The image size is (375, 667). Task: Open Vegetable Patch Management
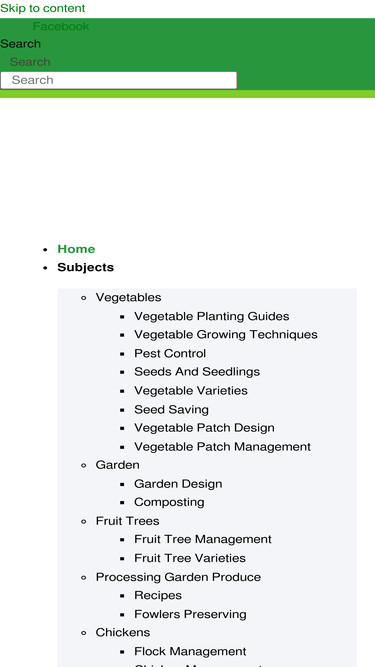222,447
